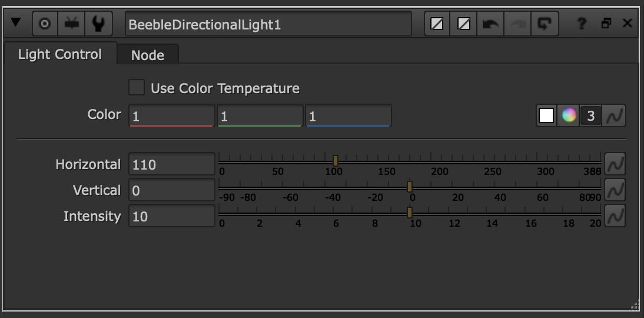Click the BeebleDirectionalLight1 name field
644x318 pixels.
(x=268, y=24)
